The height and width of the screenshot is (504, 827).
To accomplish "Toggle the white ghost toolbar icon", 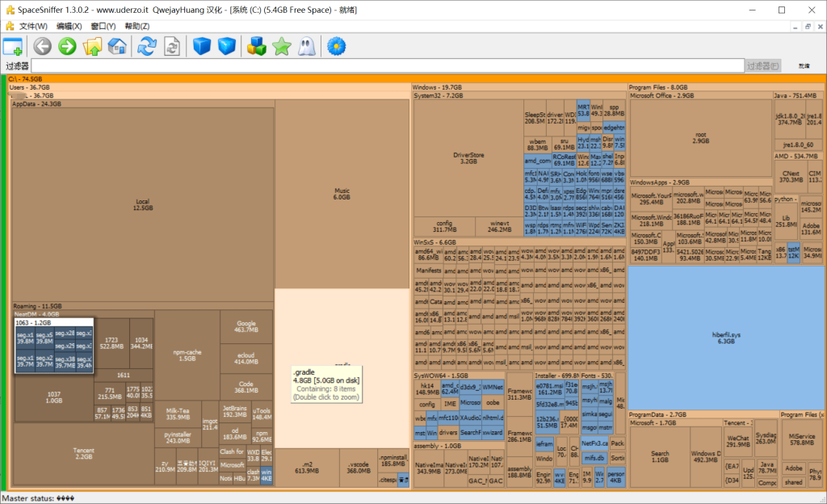I will [306, 47].
